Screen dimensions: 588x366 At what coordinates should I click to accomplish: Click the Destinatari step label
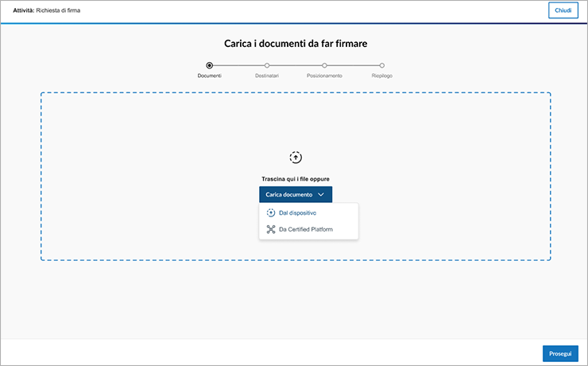[267, 76]
